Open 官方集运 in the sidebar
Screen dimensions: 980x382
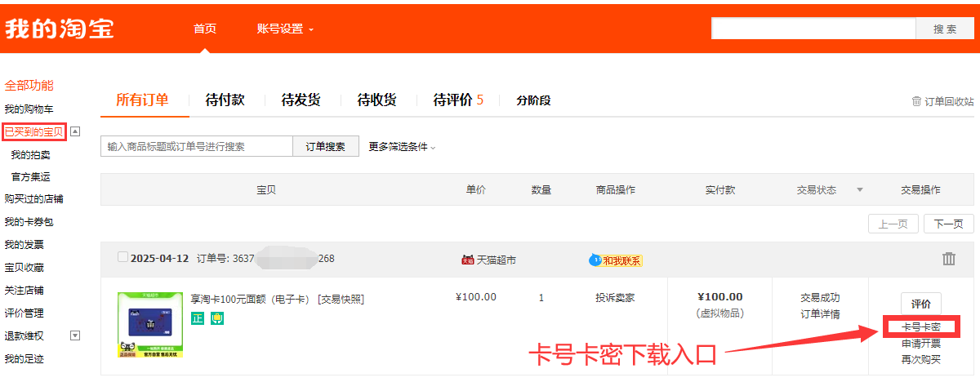(30, 176)
